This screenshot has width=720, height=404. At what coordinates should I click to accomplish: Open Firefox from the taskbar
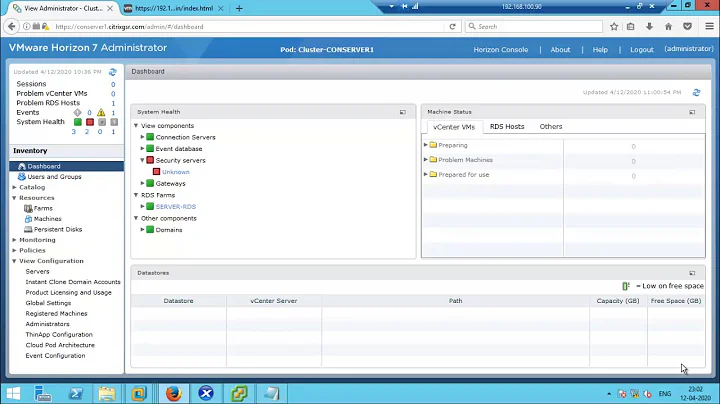click(x=174, y=393)
